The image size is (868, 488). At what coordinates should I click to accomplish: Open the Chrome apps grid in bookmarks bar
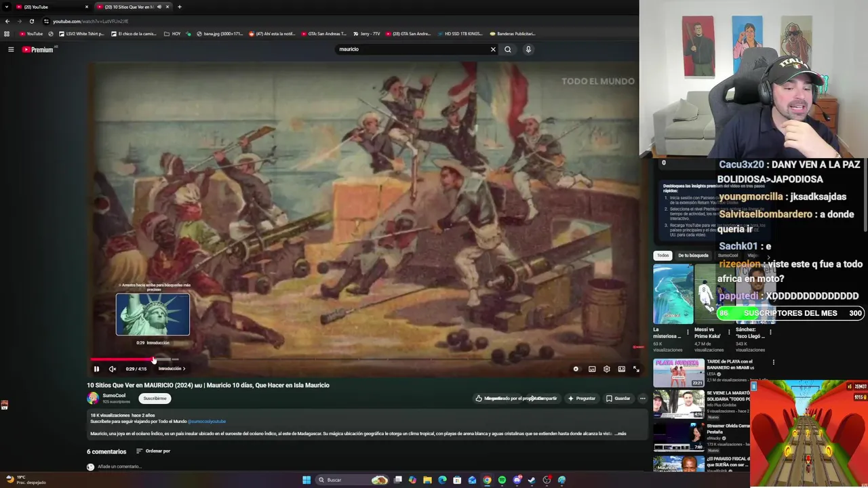(x=7, y=34)
